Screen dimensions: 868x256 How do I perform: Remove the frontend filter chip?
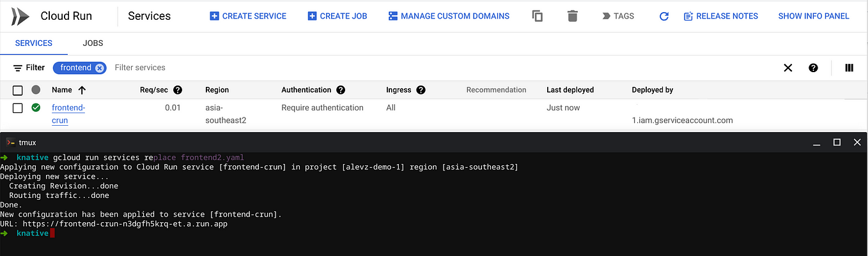coord(99,68)
